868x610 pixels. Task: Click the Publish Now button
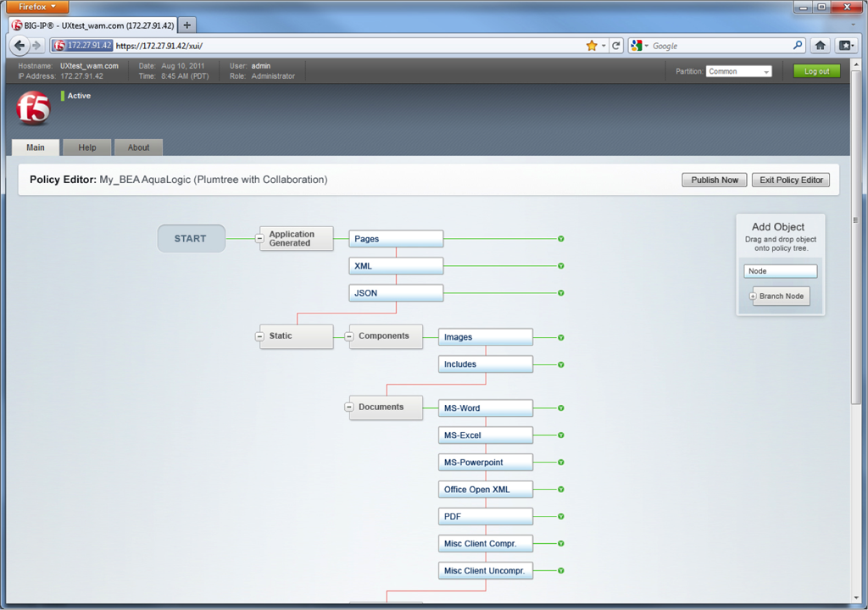pyautogui.click(x=715, y=180)
